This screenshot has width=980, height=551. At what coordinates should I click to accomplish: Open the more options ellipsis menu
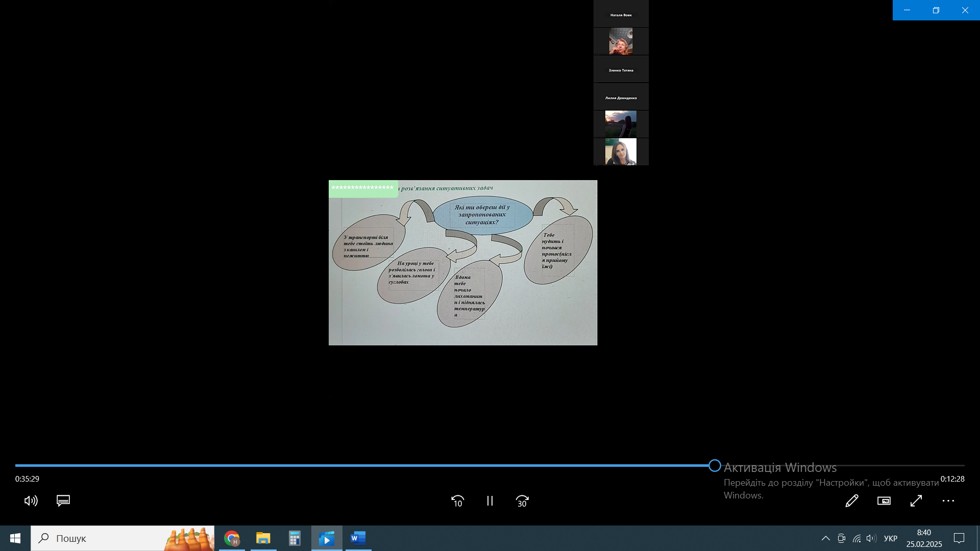pos(948,501)
